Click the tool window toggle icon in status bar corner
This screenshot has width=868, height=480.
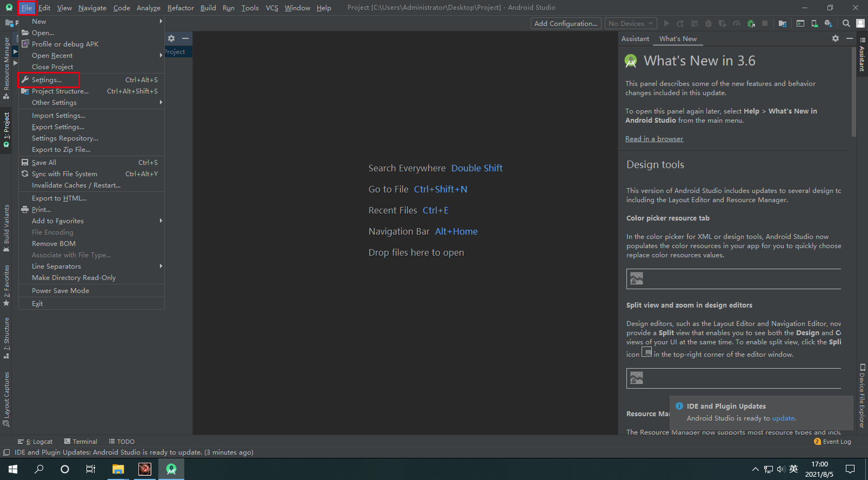pos(6,452)
